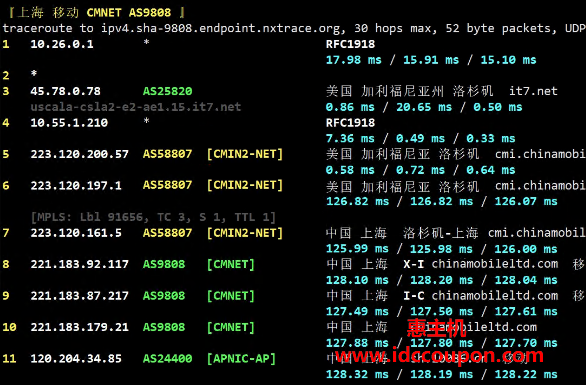Select IP address 120.204.34.85
586x385 pixels.
(76, 358)
